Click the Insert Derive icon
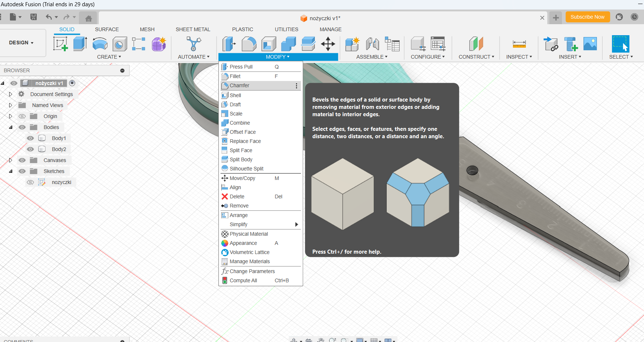The height and width of the screenshot is (342, 644). click(x=551, y=44)
